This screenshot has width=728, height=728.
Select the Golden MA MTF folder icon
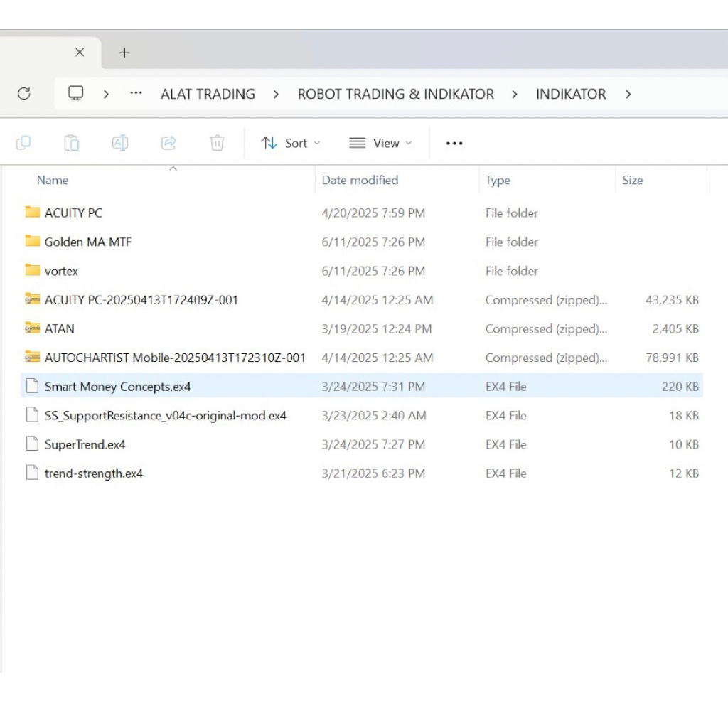pos(32,241)
